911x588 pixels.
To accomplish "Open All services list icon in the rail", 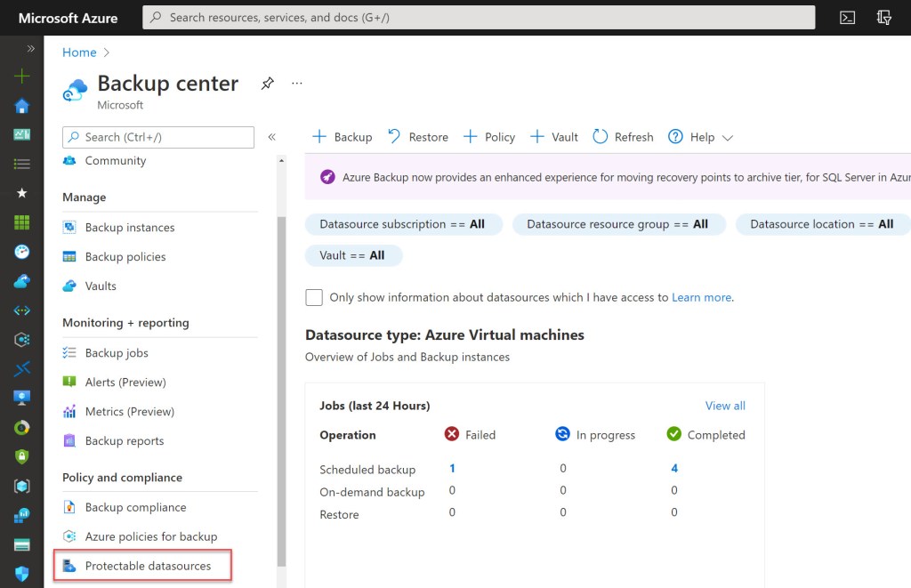I will click(x=22, y=164).
